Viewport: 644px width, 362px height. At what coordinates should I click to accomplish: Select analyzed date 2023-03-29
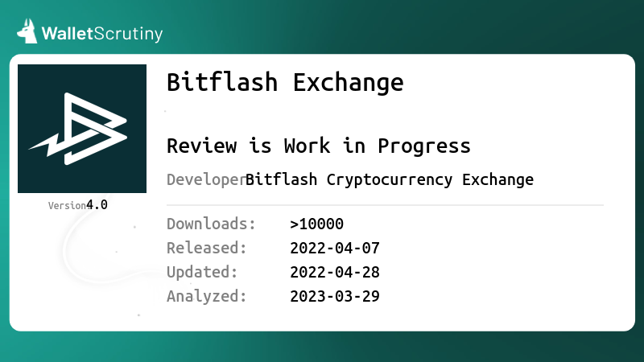(335, 296)
